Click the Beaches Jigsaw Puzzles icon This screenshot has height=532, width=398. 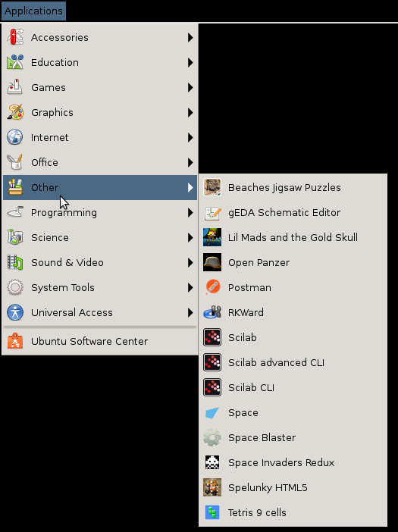[x=212, y=187]
